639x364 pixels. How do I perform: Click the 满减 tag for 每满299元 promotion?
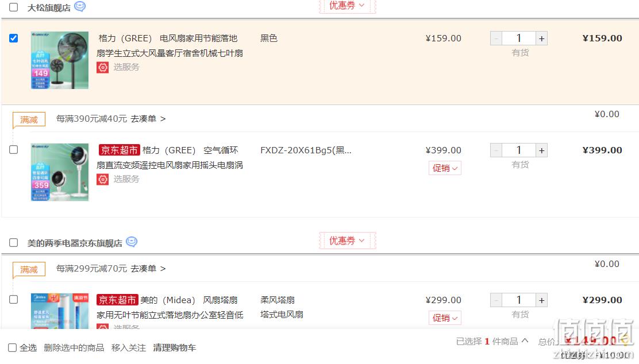29,269
